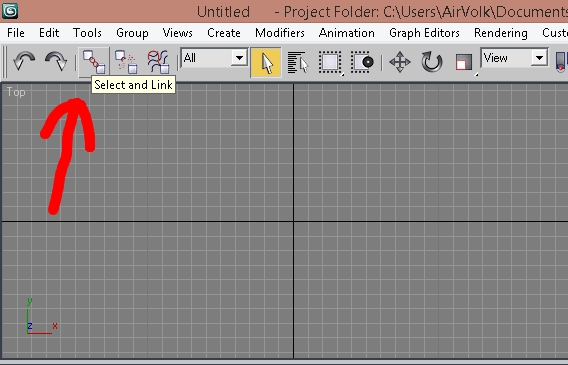
Task: Open the Tools menu
Action: pos(87,33)
